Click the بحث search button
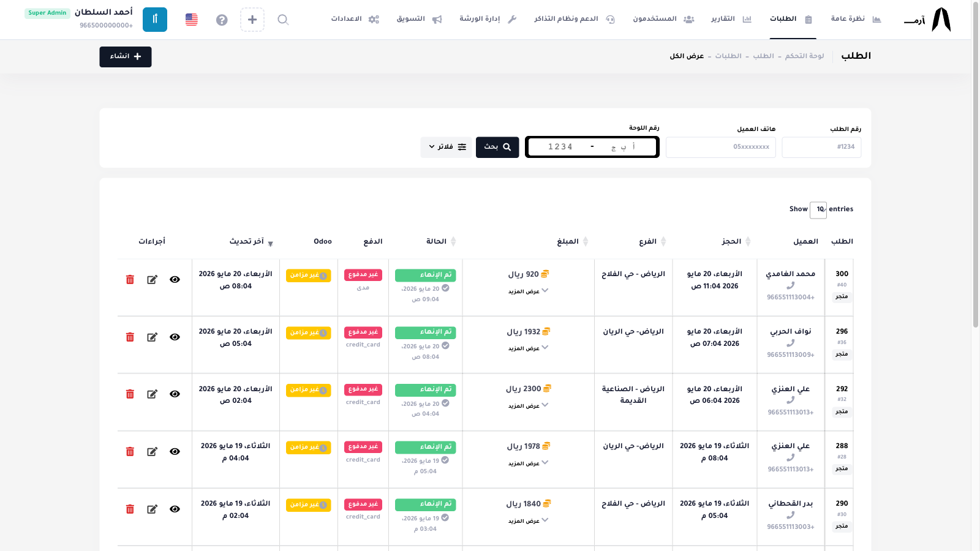 pos(497,147)
